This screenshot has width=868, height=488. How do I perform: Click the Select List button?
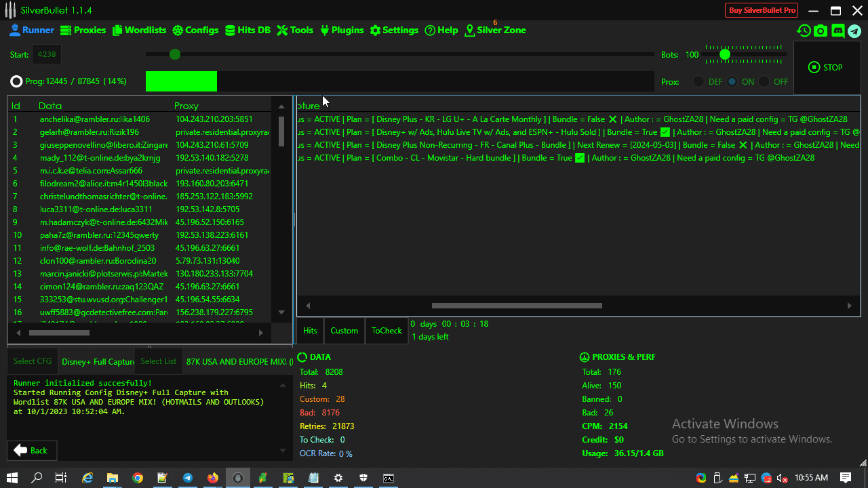[159, 361]
